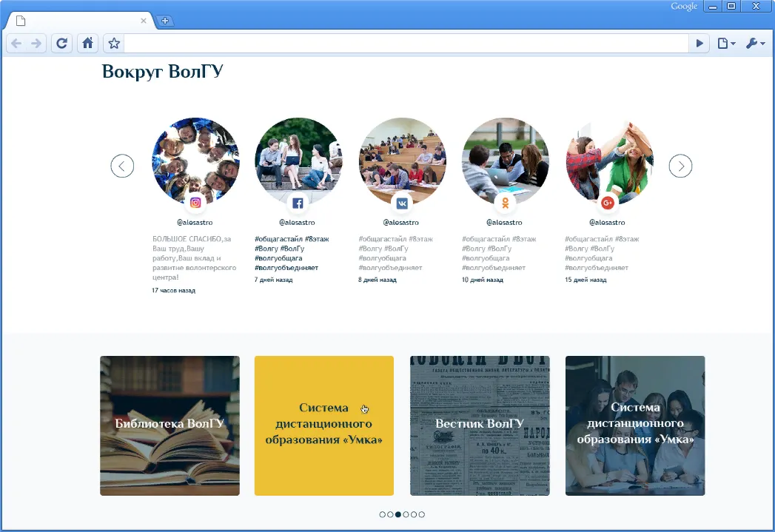Image resolution: width=775 pixels, height=532 pixels.
Task: Click the 'Вокруг ВолГУ' heading
Action: pyautogui.click(x=162, y=72)
